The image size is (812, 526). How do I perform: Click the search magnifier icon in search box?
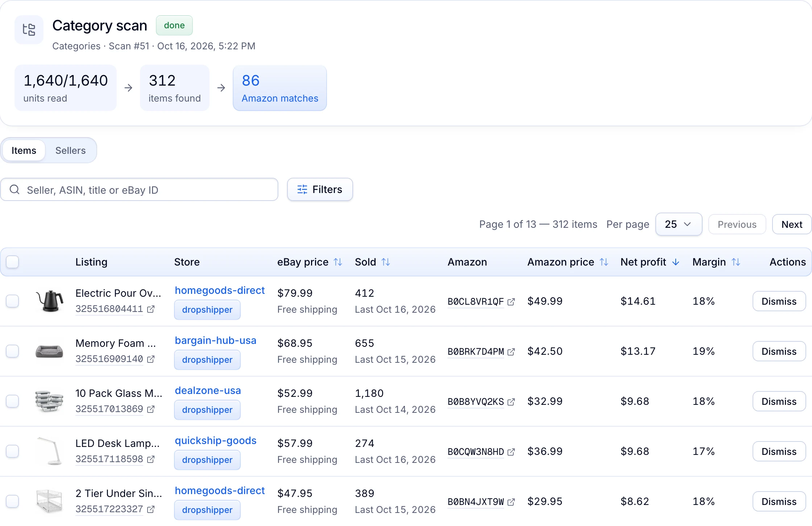pos(14,189)
